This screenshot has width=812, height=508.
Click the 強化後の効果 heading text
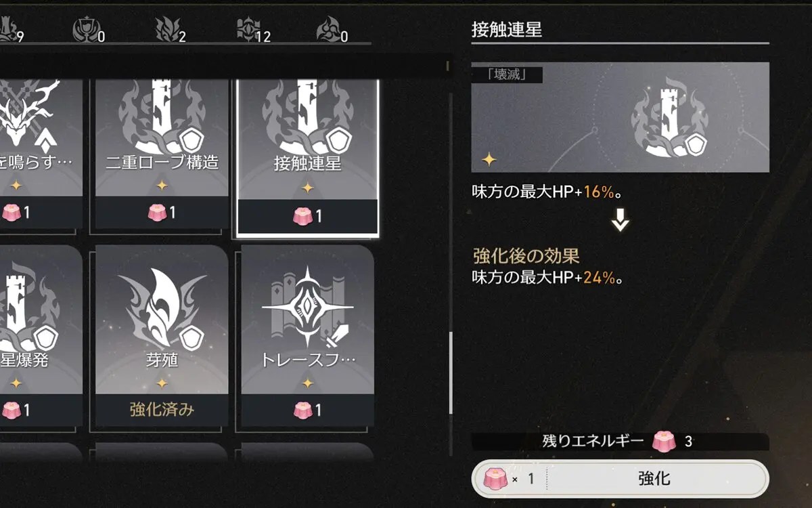click(526, 255)
